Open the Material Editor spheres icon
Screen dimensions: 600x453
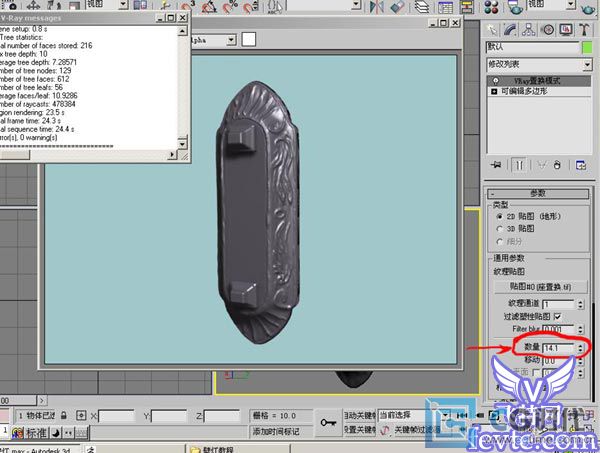491,6
